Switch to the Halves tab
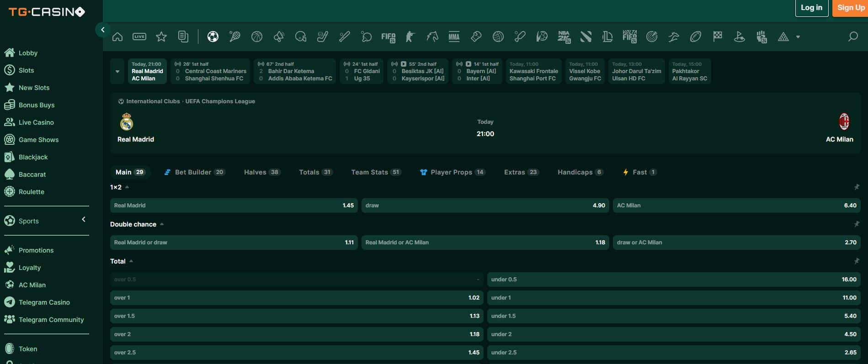Image resolution: width=868 pixels, height=364 pixels. [262, 172]
